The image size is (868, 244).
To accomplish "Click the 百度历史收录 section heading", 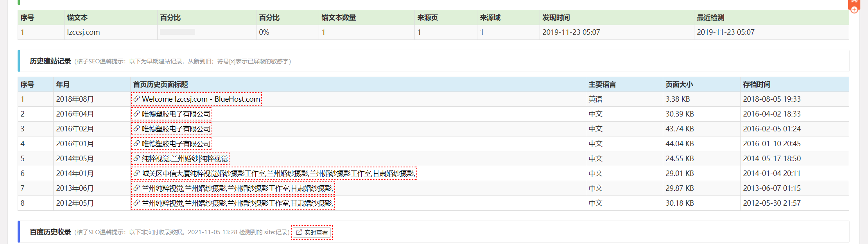I will [x=50, y=232].
